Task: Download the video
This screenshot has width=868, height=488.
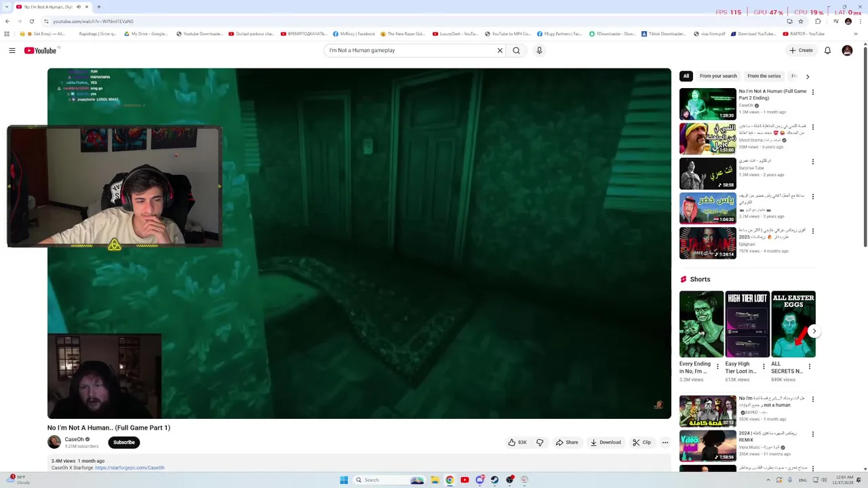Action: tap(606, 443)
